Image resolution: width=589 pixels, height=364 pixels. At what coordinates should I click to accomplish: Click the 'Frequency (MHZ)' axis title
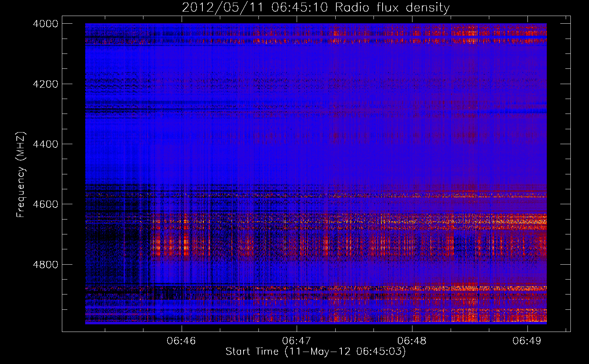click(x=21, y=175)
